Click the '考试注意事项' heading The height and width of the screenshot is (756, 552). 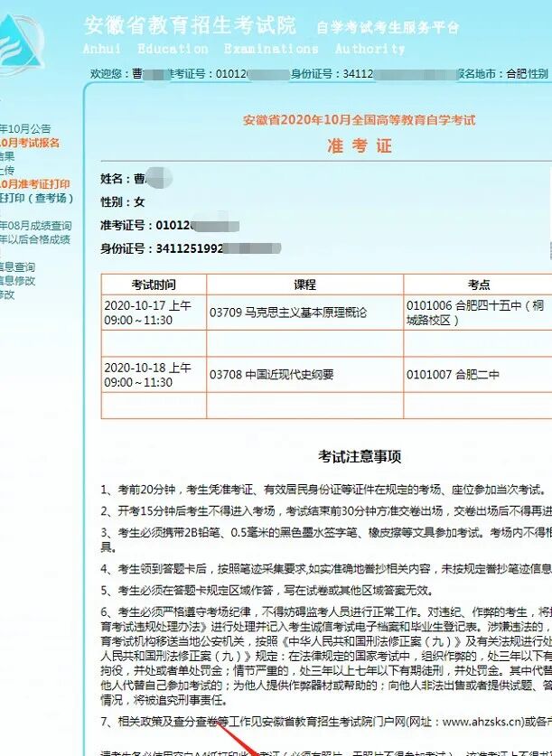pos(360,456)
